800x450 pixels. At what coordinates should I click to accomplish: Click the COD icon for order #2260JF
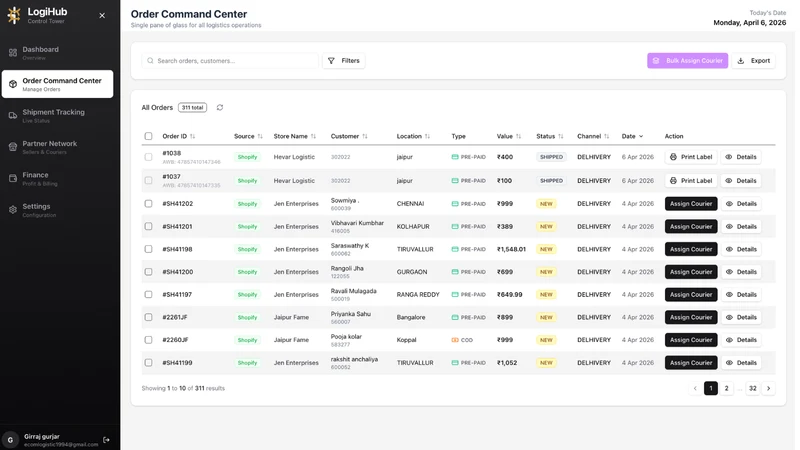(x=455, y=340)
